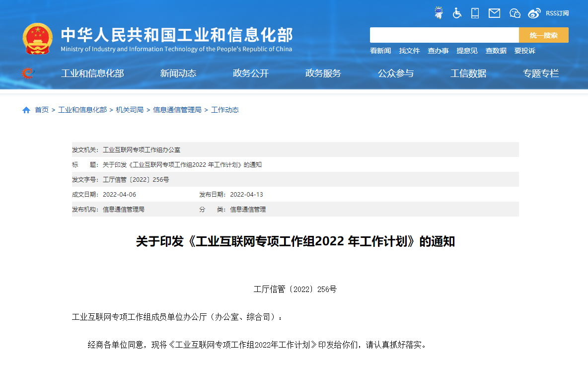Select the 找文件 quick link
The height and width of the screenshot is (367, 588).
coord(409,51)
